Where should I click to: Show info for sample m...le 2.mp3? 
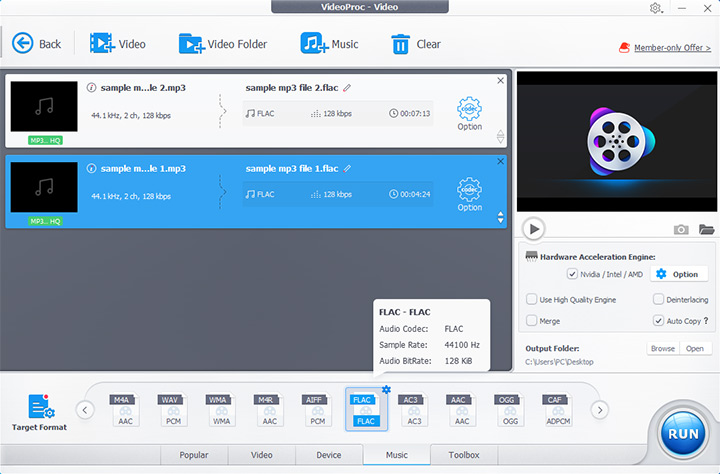click(x=91, y=87)
